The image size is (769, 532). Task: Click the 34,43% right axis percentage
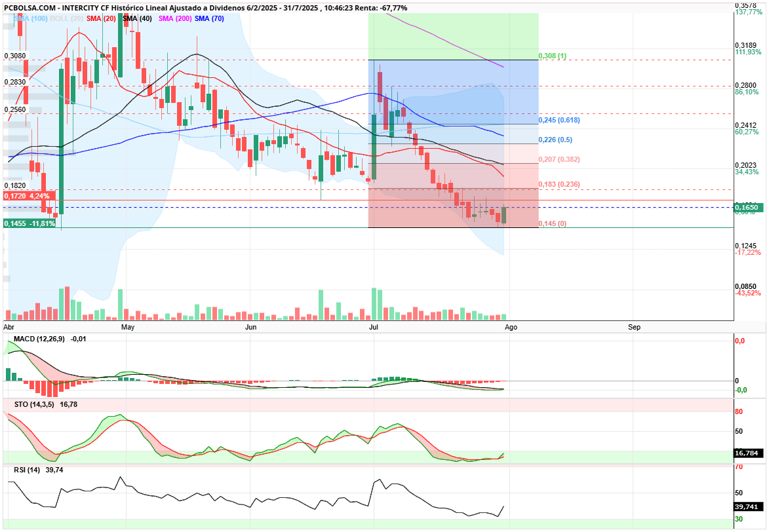point(747,172)
